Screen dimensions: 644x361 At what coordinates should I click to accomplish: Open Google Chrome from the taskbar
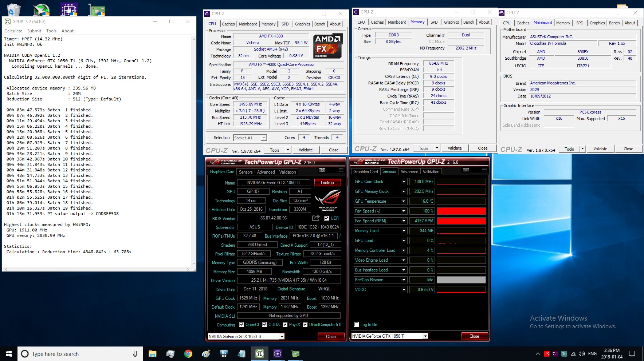188,354
